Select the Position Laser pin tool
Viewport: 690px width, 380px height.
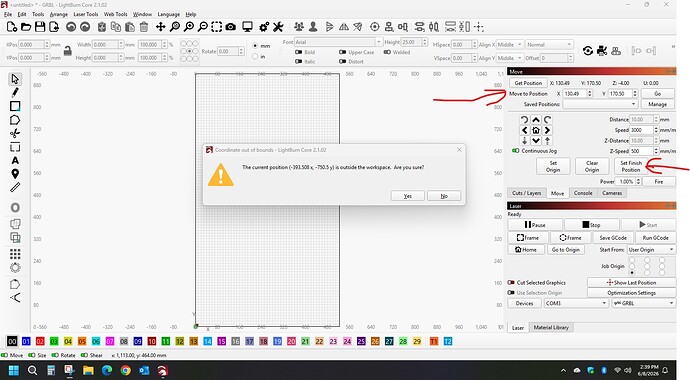(15, 174)
